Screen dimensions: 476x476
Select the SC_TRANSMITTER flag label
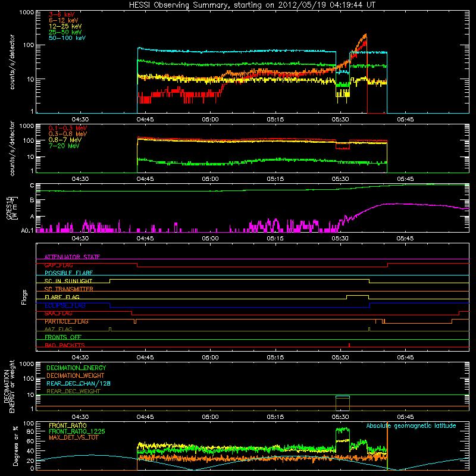tap(68, 289)
